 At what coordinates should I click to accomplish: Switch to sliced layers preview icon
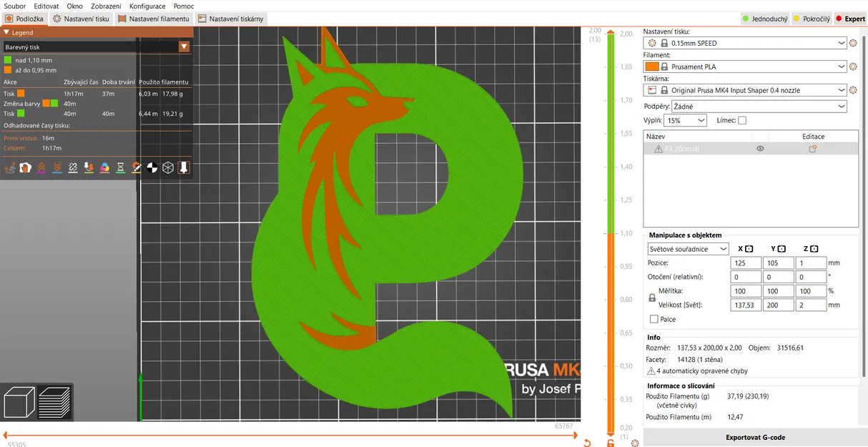pyautogui.click(x=54, y=401)
